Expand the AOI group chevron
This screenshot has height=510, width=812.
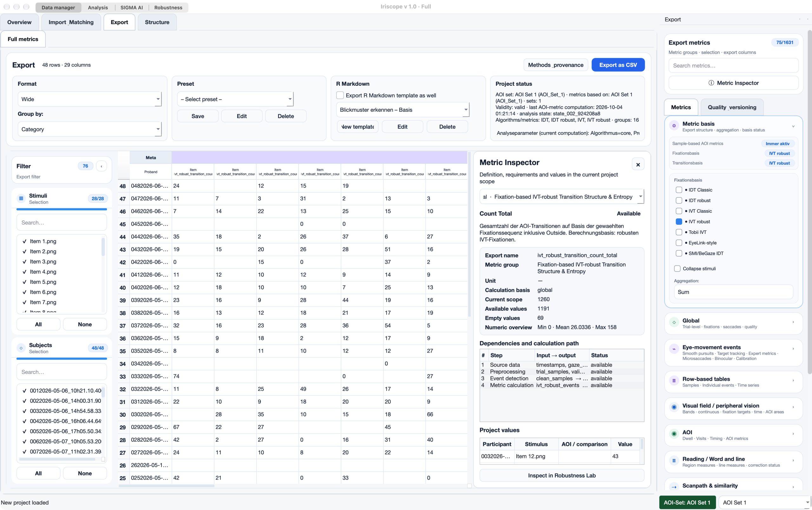point(793,434)
